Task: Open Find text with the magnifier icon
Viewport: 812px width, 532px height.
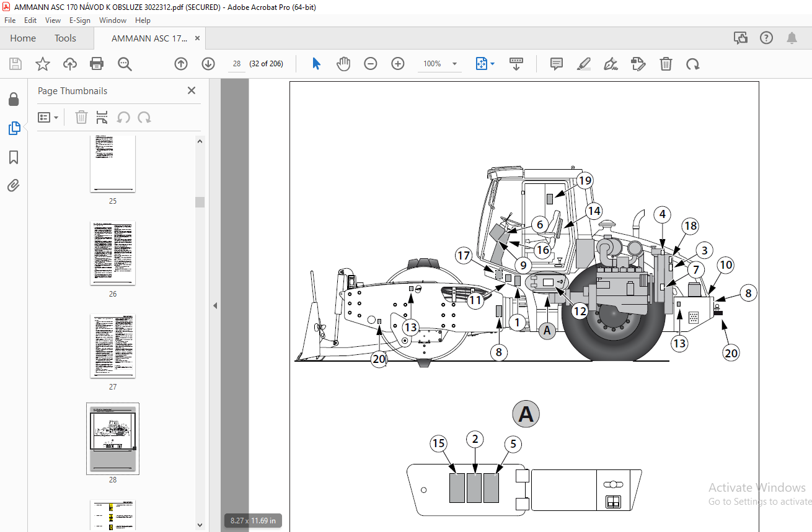Action: point(125,64)
